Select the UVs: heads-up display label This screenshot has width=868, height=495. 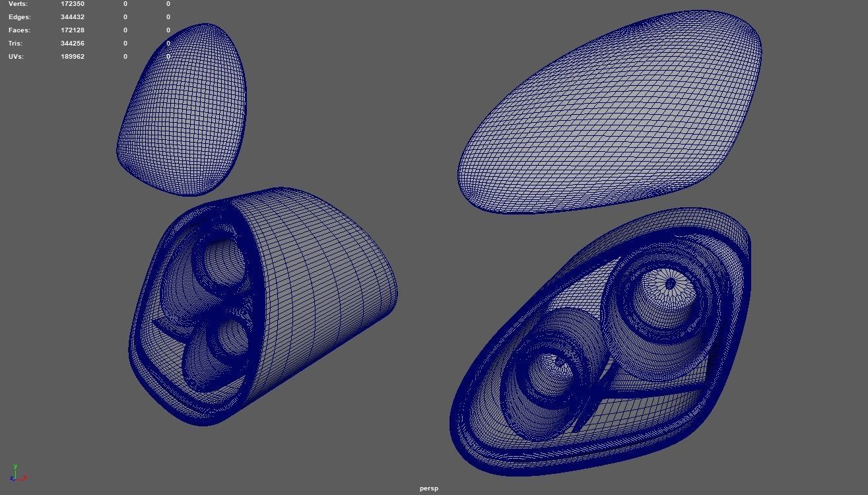tap(16, 57)
